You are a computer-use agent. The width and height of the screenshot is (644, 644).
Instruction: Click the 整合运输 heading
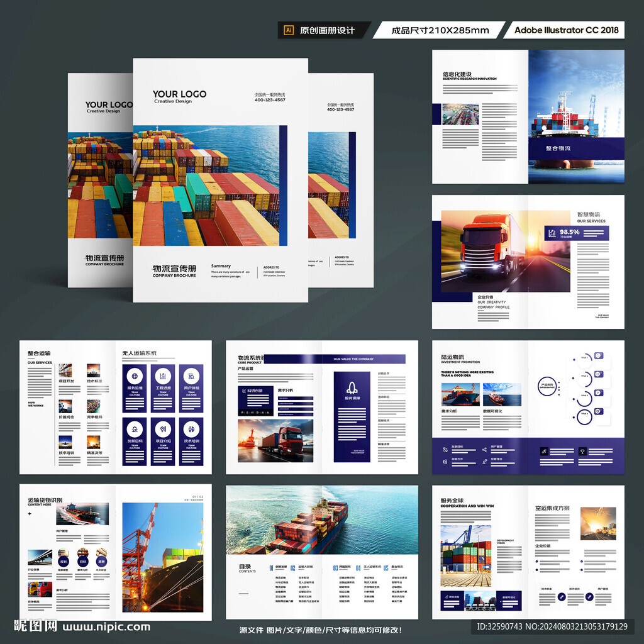coord(39,353)
